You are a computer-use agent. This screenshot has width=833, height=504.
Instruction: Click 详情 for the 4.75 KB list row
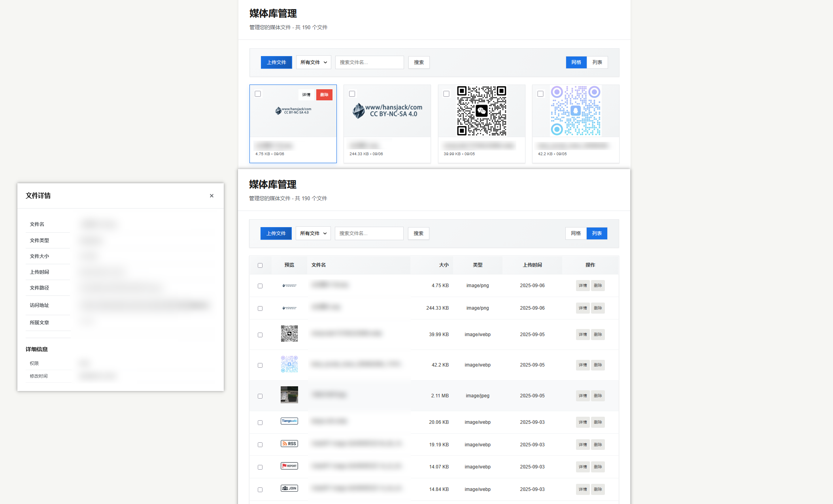(x=582, y=286)
